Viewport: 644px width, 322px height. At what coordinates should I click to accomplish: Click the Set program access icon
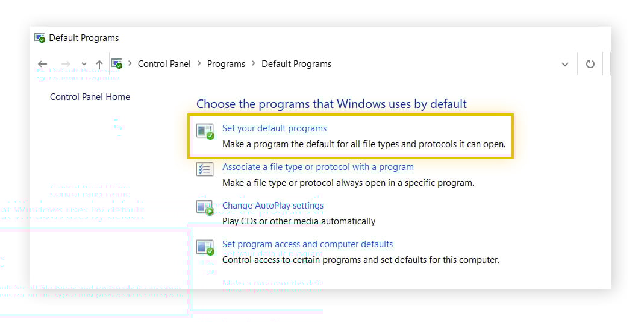coord(205,247)
